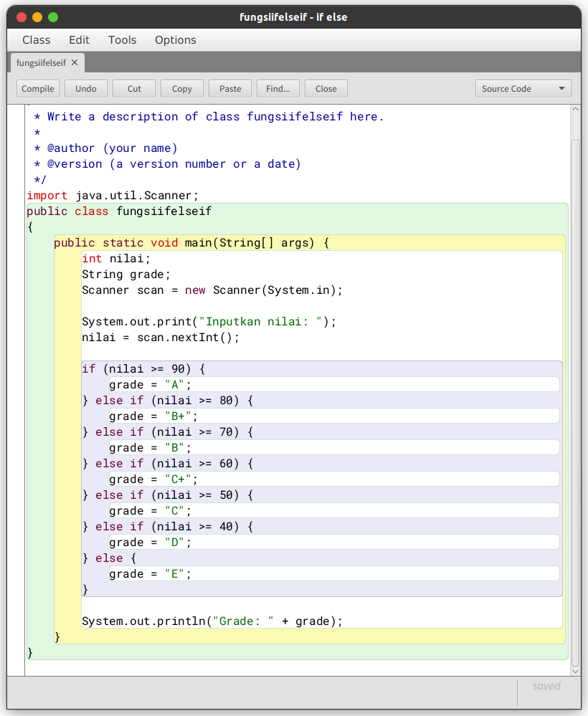The width and height of the screenshot is (588, 716).
Task: Click the Paste toolbar button
Action: tap(230, 89)
